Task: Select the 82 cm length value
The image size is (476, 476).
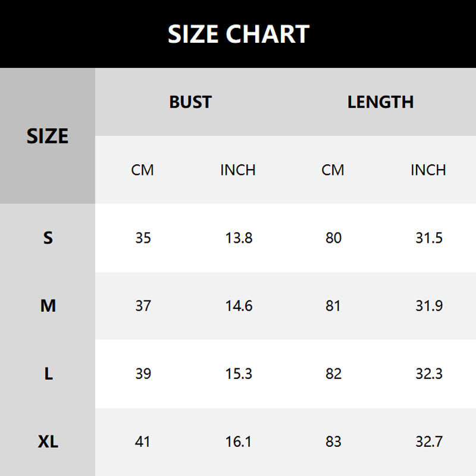Action: coord(333,374)
